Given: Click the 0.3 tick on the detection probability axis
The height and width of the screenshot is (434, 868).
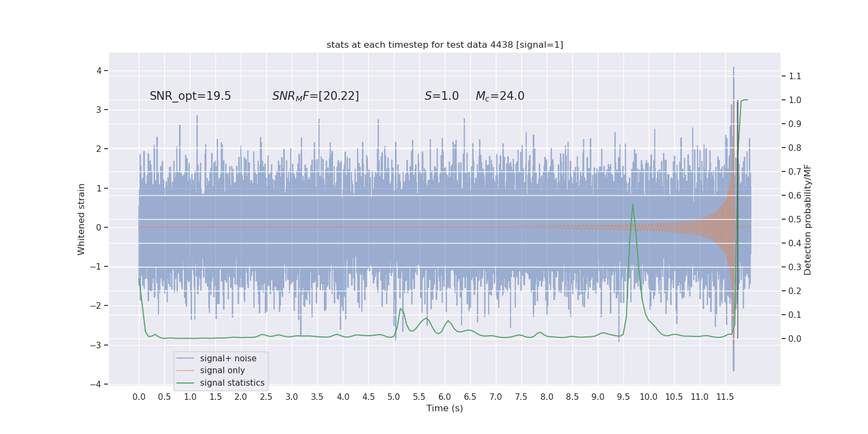Looking at the screenshot, I should pyautogui.click(x=795, y=267).
